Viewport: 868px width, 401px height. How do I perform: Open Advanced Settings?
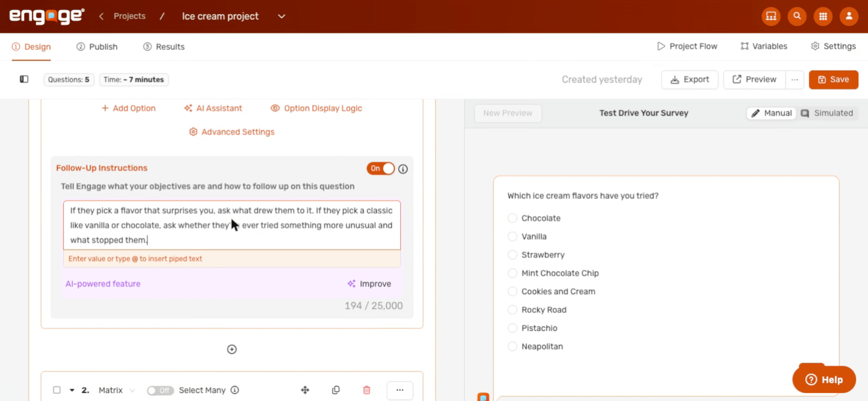(x=232, y=132)
